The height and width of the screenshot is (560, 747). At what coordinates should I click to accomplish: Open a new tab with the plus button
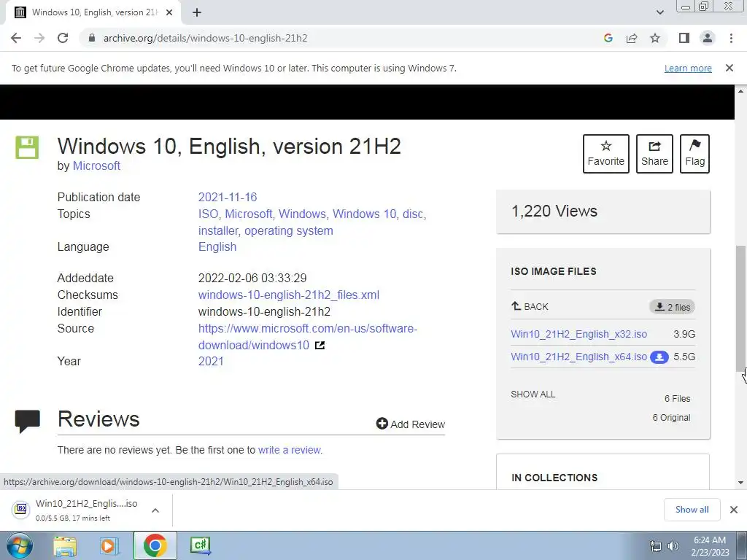[x=197, y=12]
